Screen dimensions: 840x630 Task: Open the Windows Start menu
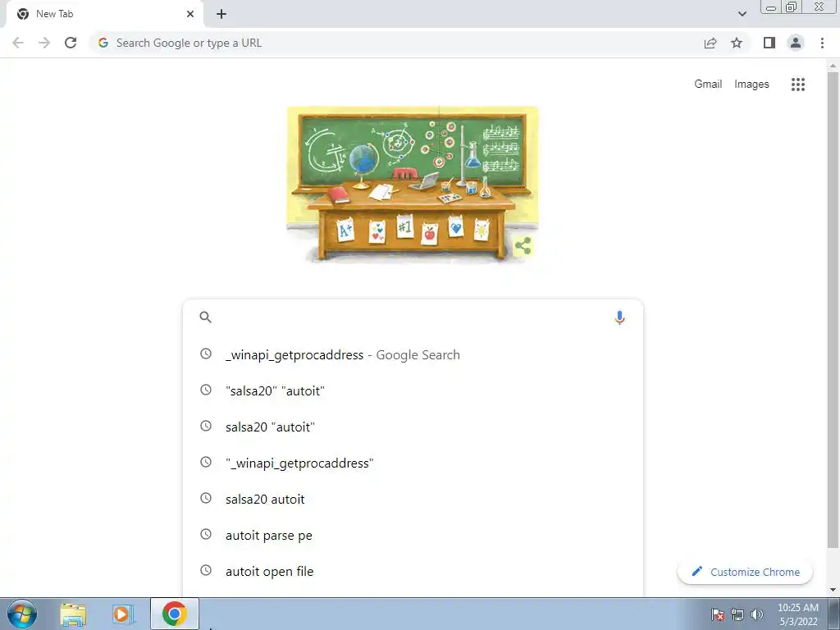tap(22, 614)
